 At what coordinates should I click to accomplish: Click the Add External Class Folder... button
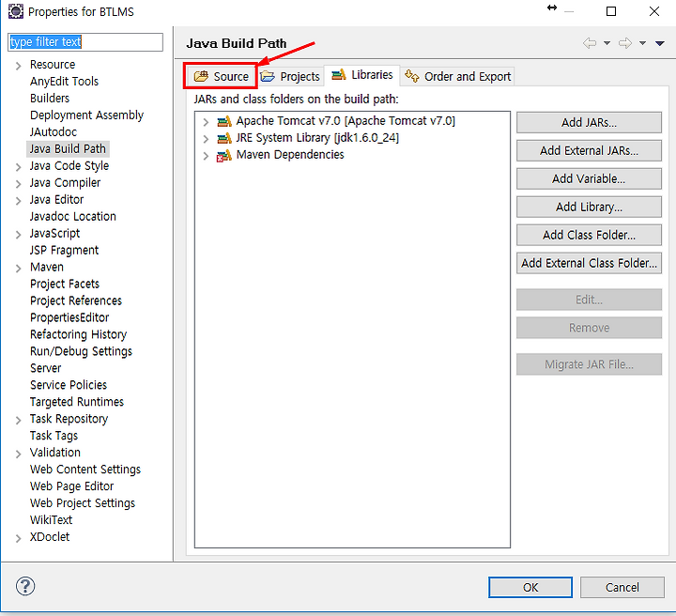point(589,263)
